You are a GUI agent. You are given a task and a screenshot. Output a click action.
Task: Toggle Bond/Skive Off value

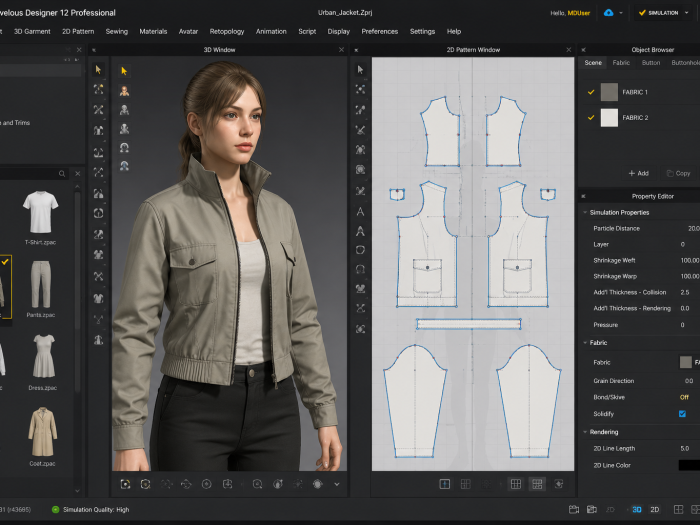point(684,397)
